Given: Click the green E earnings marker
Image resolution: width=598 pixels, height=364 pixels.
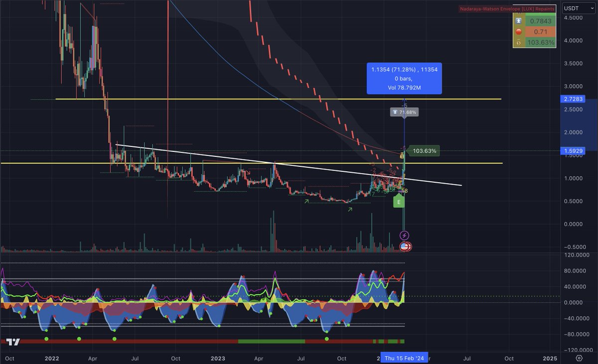Looking at the screenshot, I should (x=399, y=202).
